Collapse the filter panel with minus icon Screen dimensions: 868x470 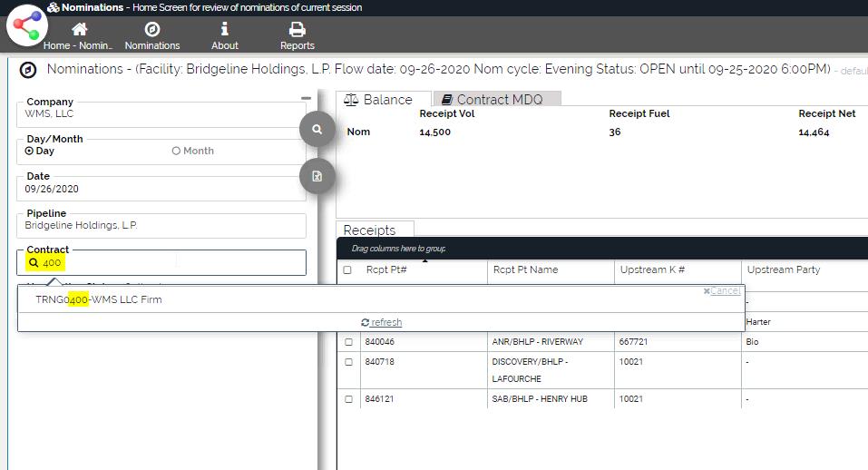pos(306,99)
